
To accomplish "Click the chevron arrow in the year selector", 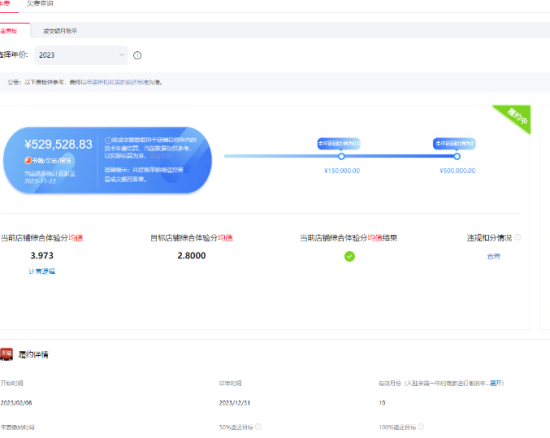I will tap(122, 55).
